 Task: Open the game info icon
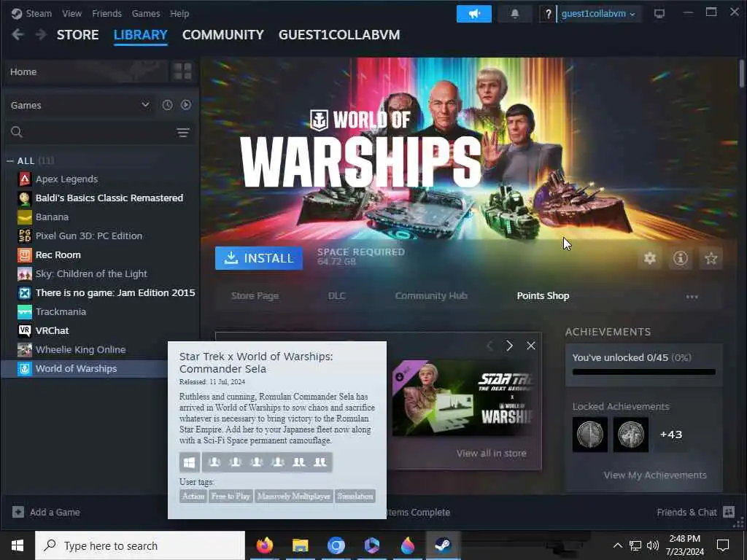[681, 258]
